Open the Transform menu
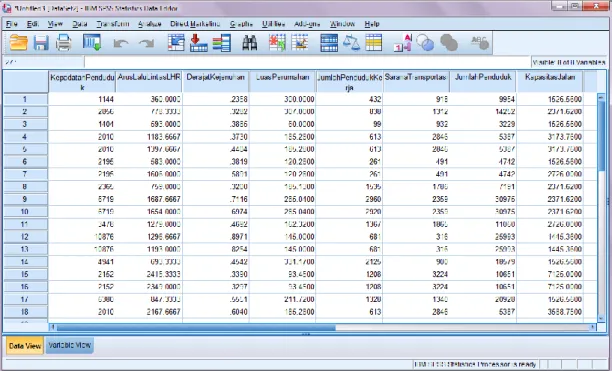 [112, 24]
